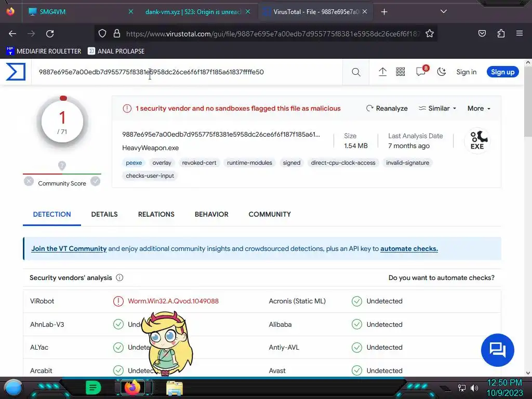532x399 pixels.
Task: Click the ALYac undetected check icon
Action: pyautogui.click(x=118, y=348)
